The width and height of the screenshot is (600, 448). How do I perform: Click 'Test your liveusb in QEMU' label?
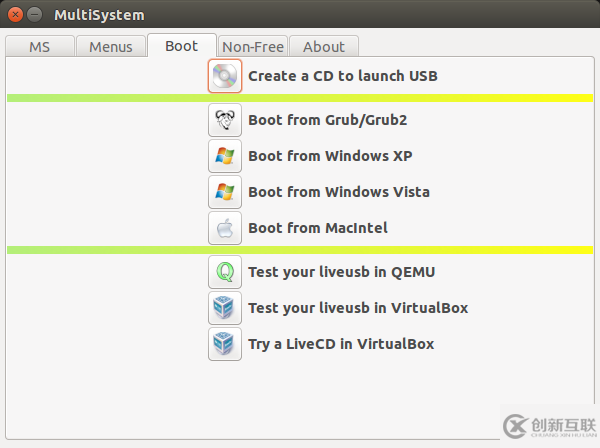(x=342, y=272)
